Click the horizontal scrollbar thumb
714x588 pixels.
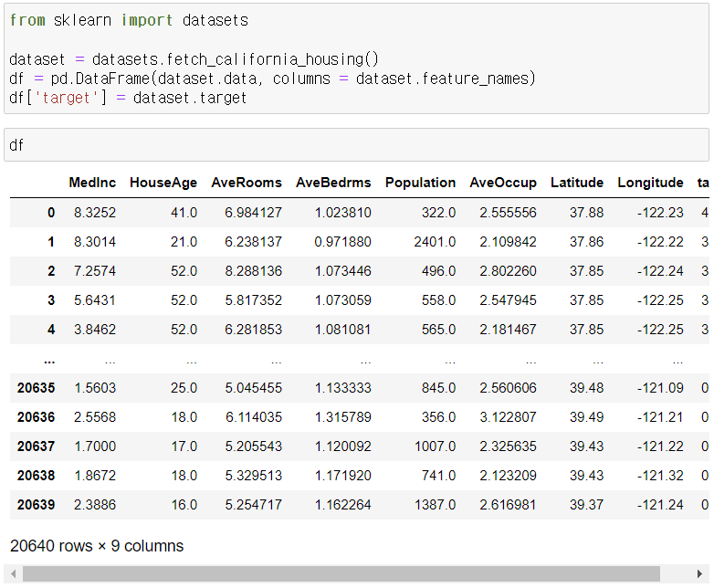click(x=341, y=574)
